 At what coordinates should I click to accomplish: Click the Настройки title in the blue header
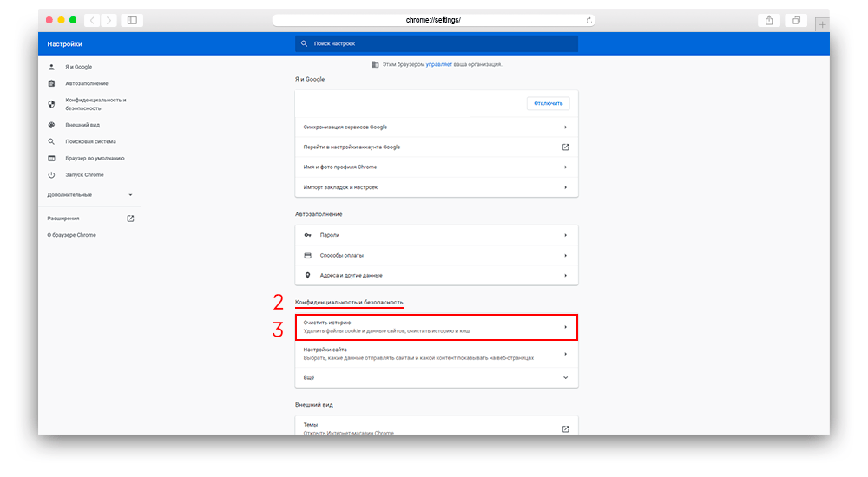point(64,44)
